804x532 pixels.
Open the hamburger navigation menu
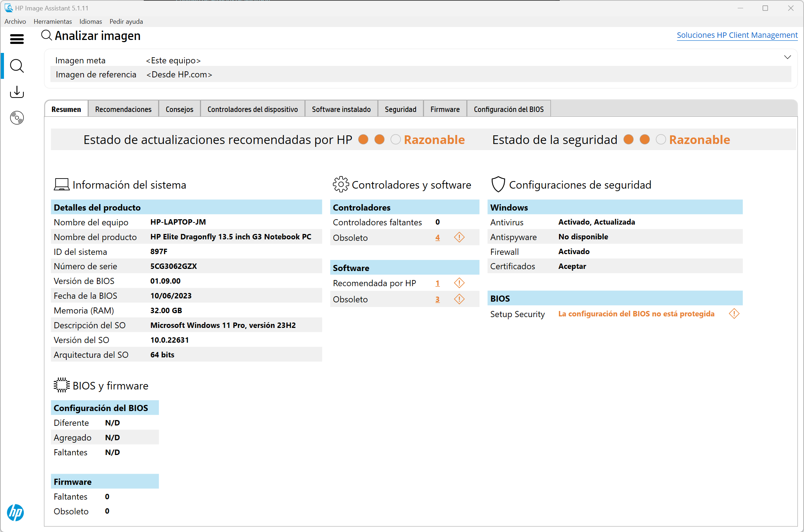pyautogui.click(x=17, y=39)
